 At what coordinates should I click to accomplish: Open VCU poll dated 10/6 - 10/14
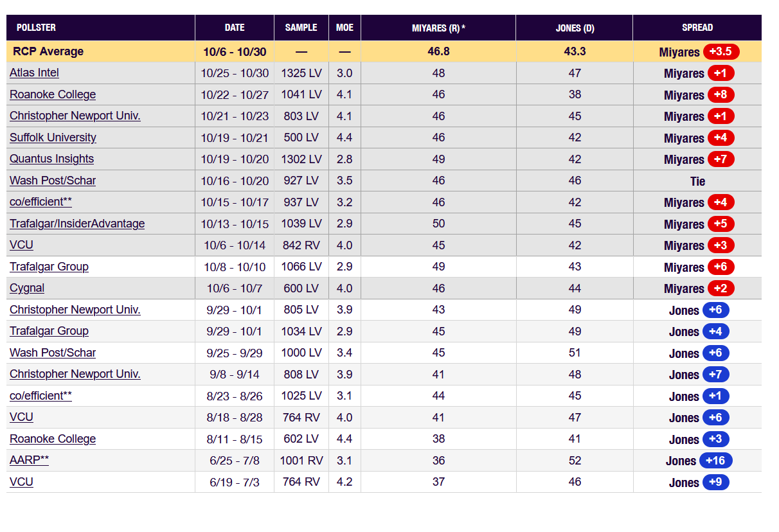pos(21,245)
